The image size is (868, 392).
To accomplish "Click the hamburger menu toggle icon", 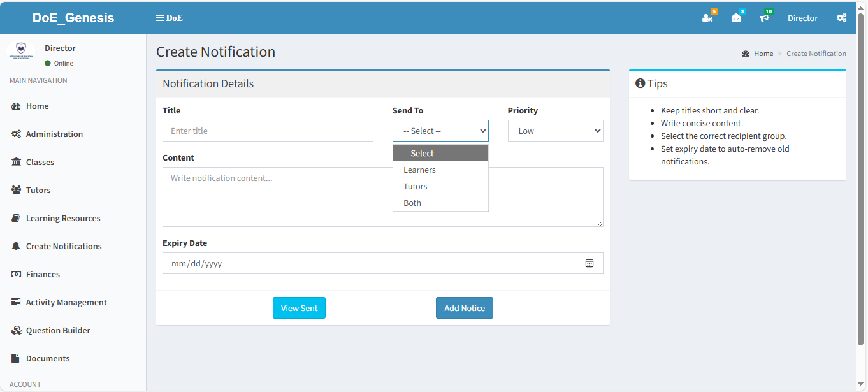I will click(161, 18).
